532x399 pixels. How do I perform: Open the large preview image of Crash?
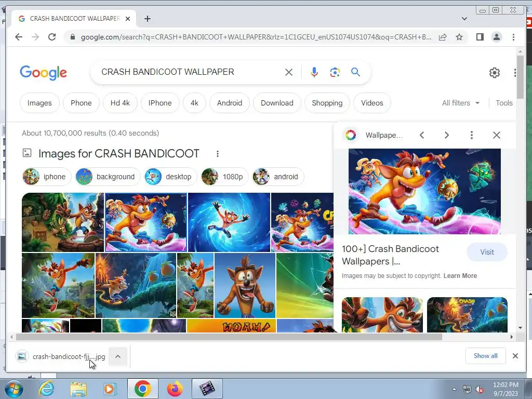(424, 191)
